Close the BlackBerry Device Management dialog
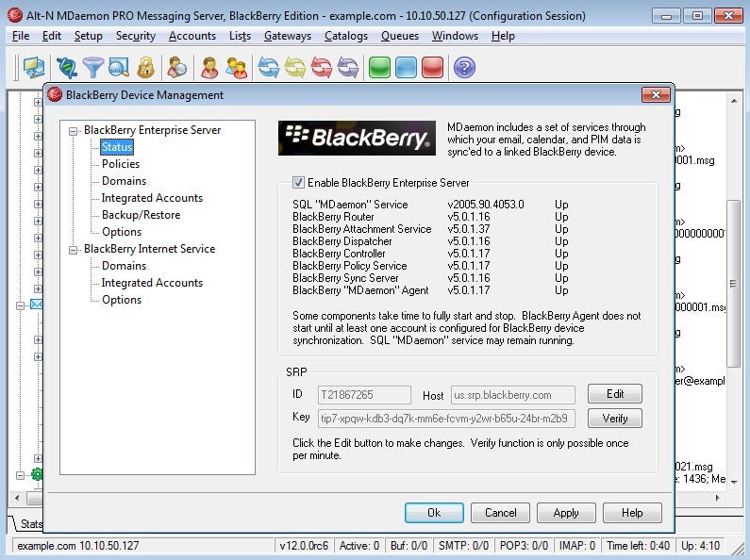 656,94
